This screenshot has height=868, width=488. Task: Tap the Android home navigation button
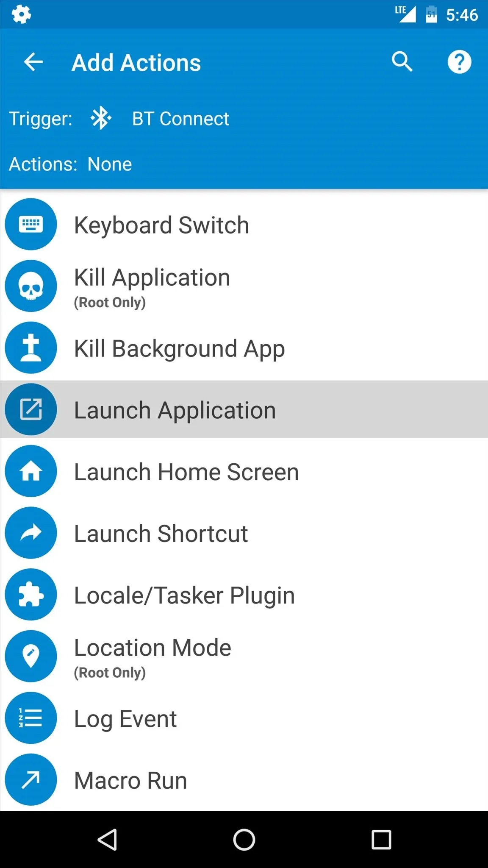pos(244,840)
